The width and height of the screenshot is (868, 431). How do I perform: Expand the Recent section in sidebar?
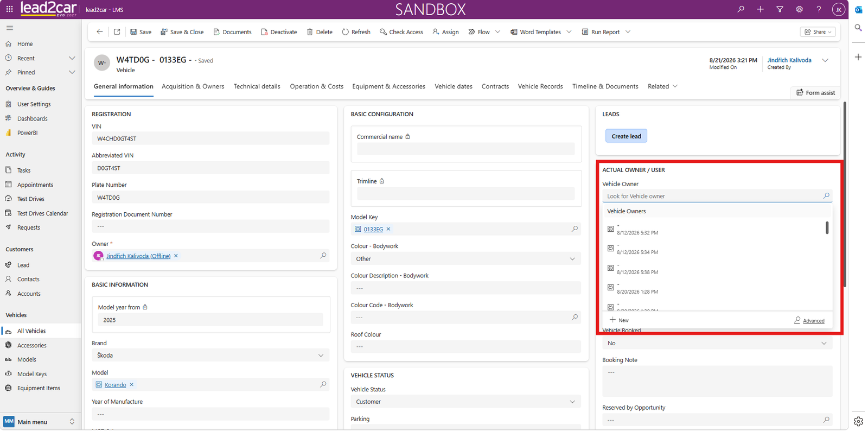point(72,58)
